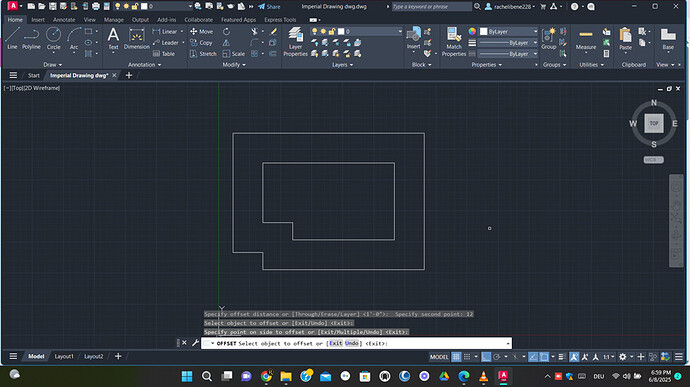The width and height of the screenshot is (690, 387).
Task: Open the ByLayer color dropdown
Action: pos(508,32)
